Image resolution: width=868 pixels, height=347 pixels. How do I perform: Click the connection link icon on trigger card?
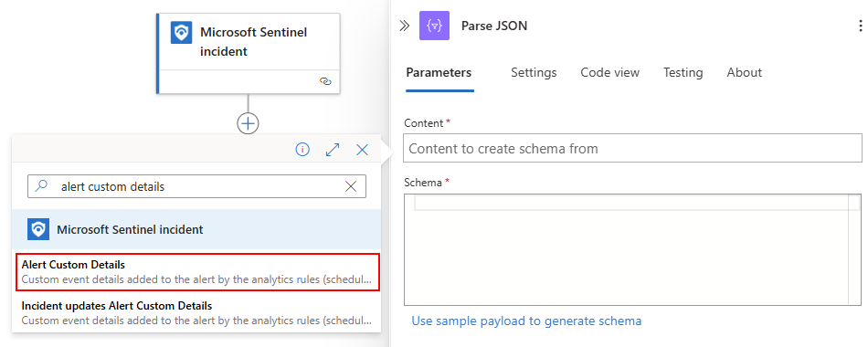tap(325, 81)
